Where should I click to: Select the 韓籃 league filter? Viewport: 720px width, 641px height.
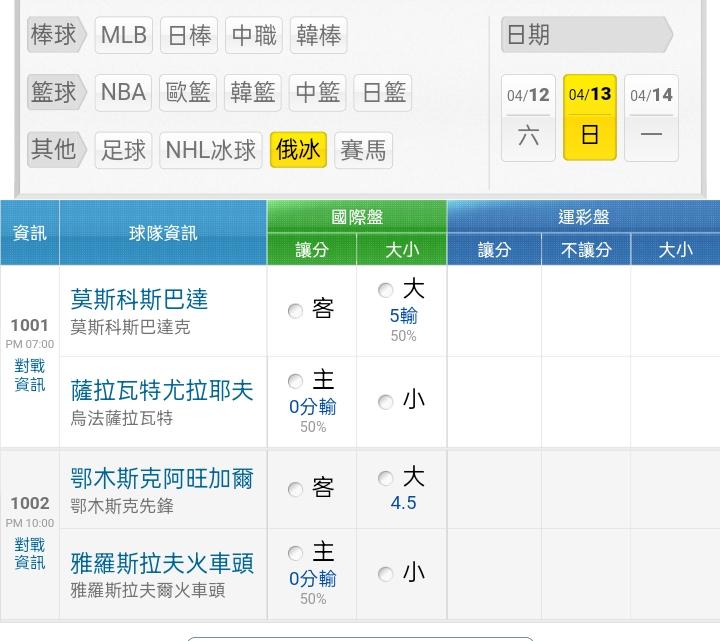pos(253,93)
